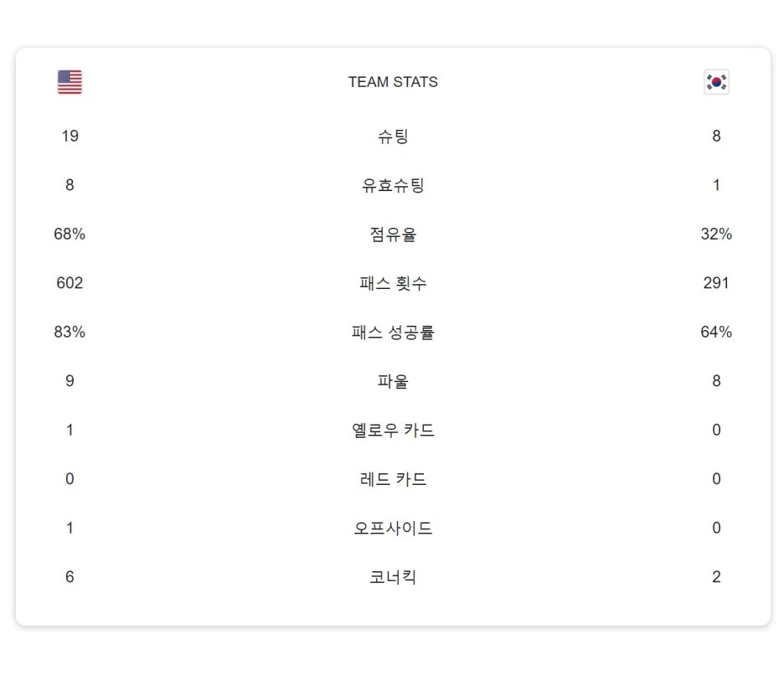Select the Korea pass count 291
784x676 pixels.
point(716,283)
